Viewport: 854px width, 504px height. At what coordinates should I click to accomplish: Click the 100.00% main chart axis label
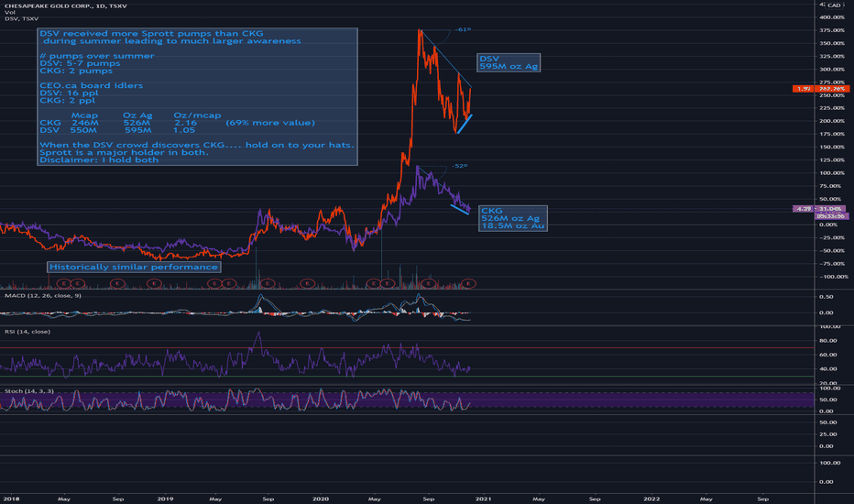pos(832,172)
